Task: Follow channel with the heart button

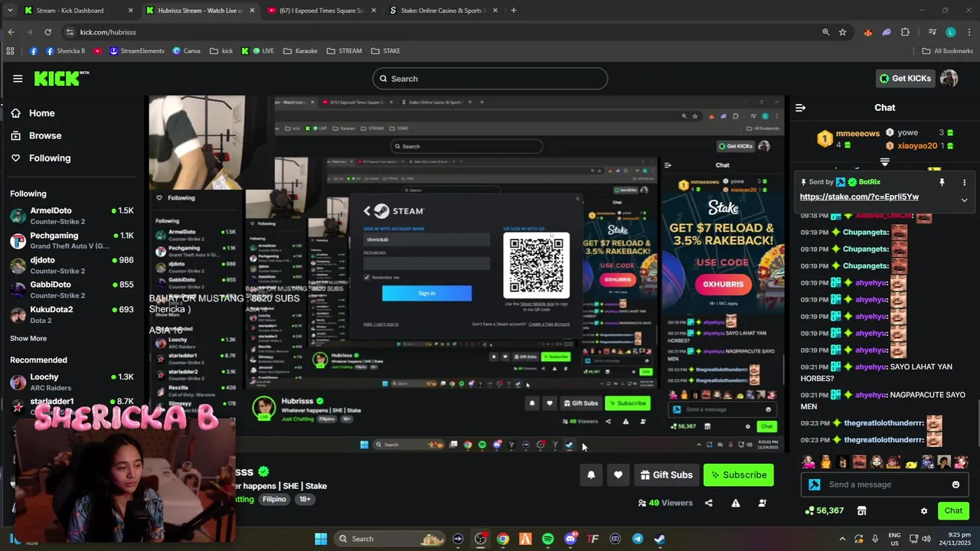Action: coord(618,474)
